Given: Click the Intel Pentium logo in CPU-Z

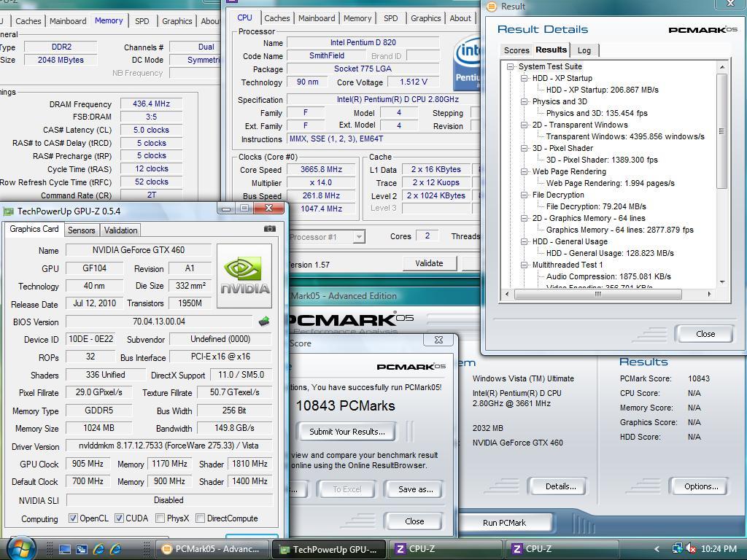Looking at the screenshot, I should coord(466,63).
